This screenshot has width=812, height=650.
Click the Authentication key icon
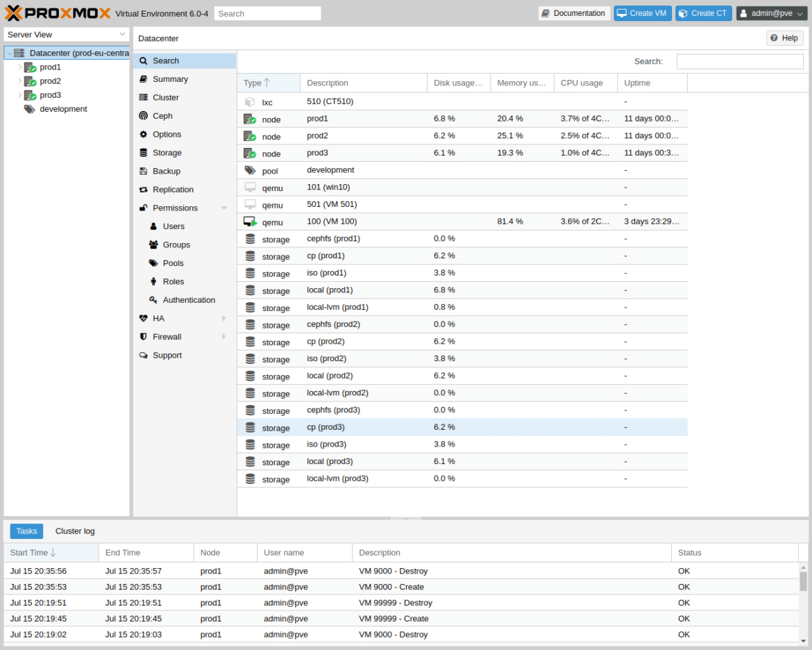(153, 299)
